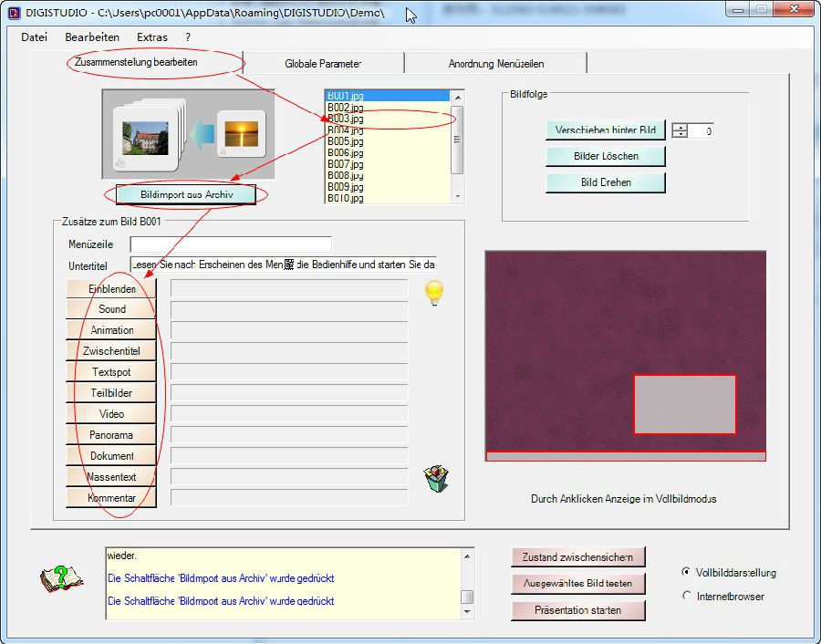
Task: Decrease the image position stepper value
Action: pos(680,134)
